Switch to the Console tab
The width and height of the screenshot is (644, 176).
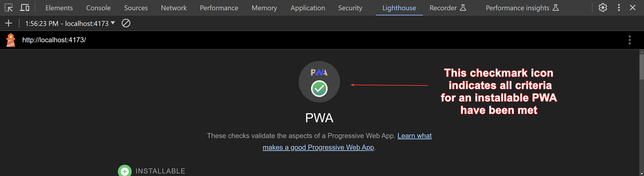98,8
